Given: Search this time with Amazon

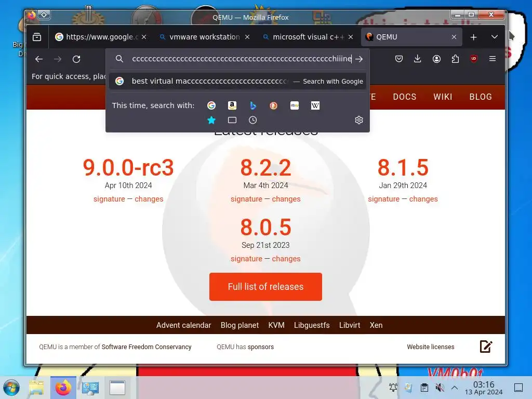Looking at the screenshot, I should pyautogui.click(x=232, y=105).
